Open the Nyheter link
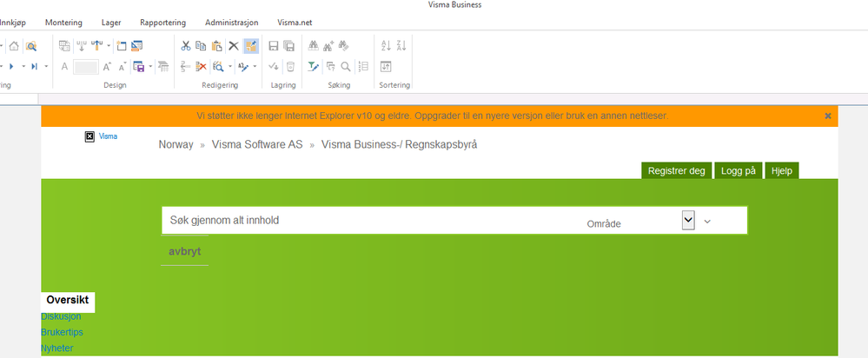The image size is (868, 358). click(x=57, y=348)
